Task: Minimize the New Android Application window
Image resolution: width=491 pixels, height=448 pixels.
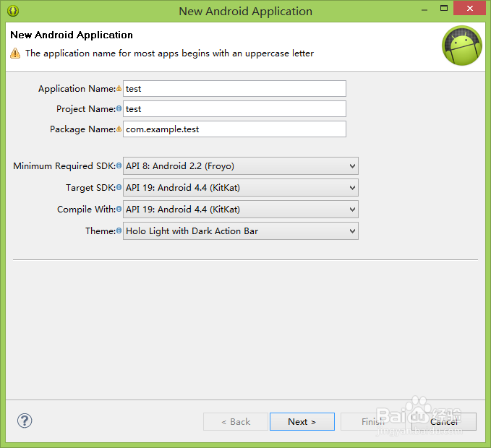Action: point(424,9)
